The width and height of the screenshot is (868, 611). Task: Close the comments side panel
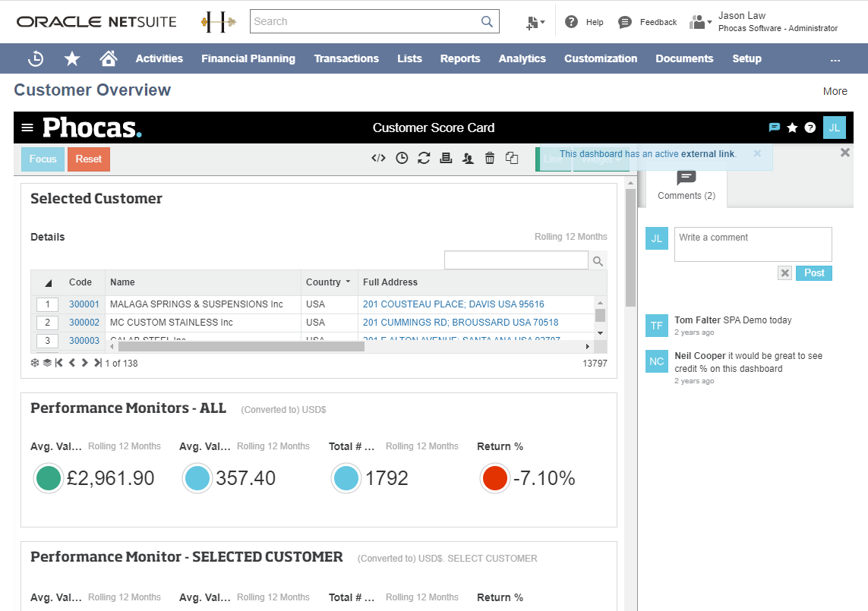point(844,153)
